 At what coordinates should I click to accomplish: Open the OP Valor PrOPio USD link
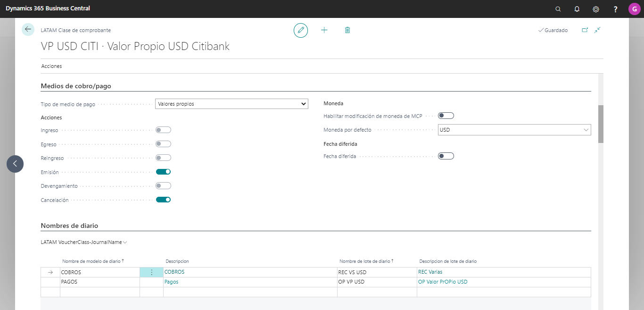tap(443, 282)
